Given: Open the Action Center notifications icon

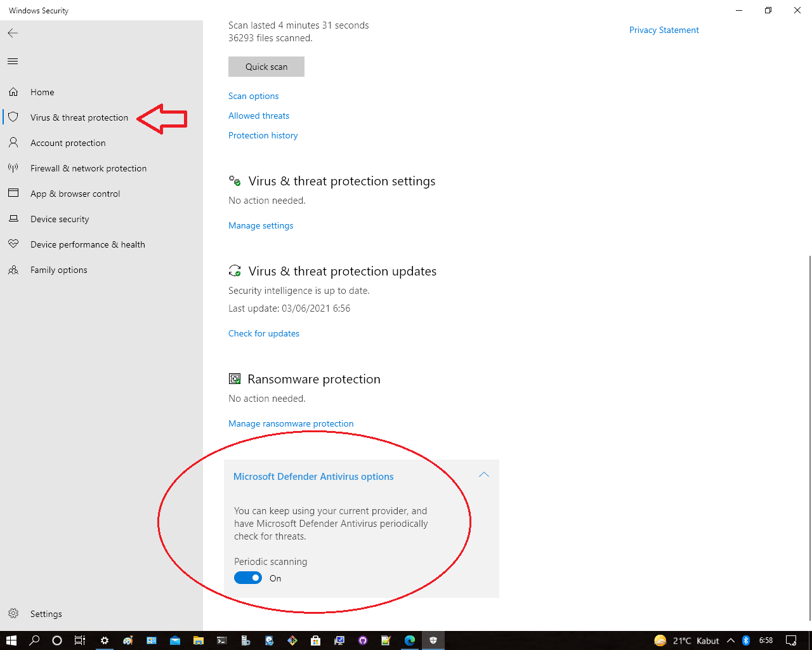Looking at the screenshot, I should click(791, 640).
